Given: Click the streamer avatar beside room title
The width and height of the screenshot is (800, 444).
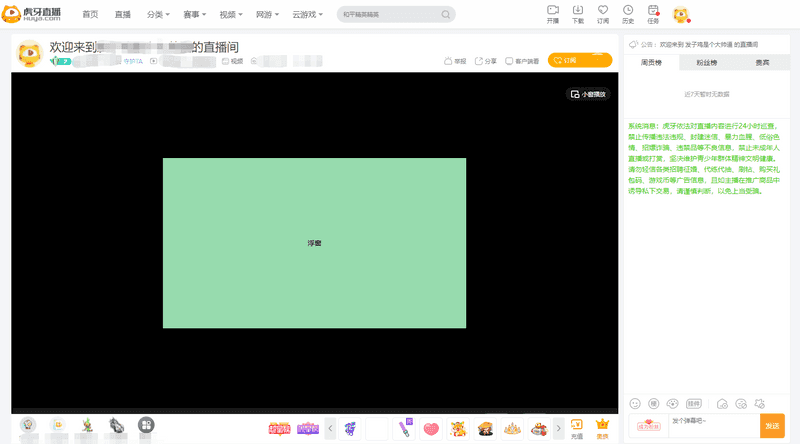Looking at the screenshot, I should (29, 54).
